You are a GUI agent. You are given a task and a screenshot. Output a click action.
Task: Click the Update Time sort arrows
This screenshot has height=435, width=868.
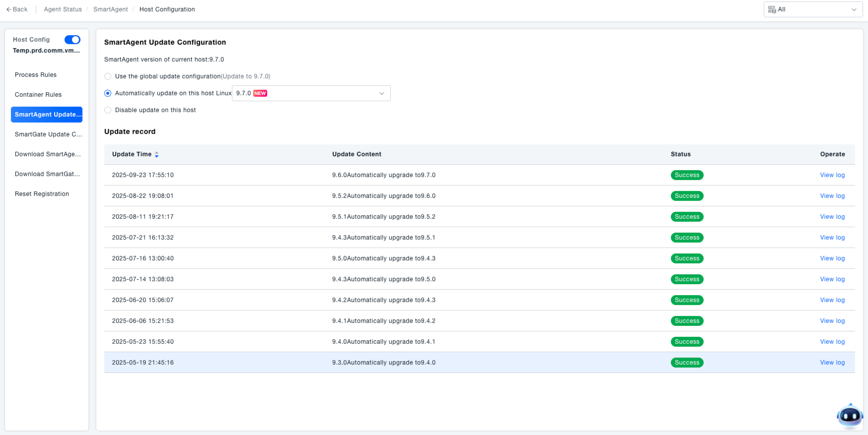coord(156,155)
